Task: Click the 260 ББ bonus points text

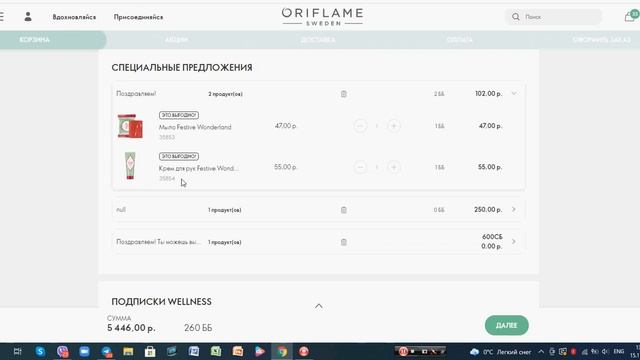Action: click(198, 328)
